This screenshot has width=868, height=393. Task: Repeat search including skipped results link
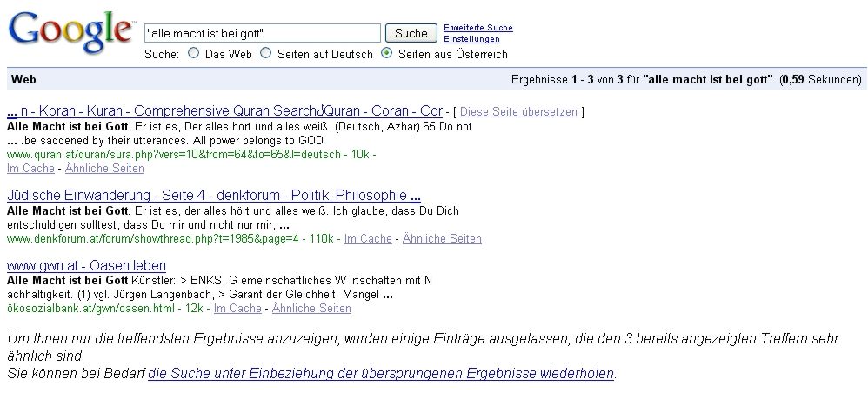click(381, 374)
